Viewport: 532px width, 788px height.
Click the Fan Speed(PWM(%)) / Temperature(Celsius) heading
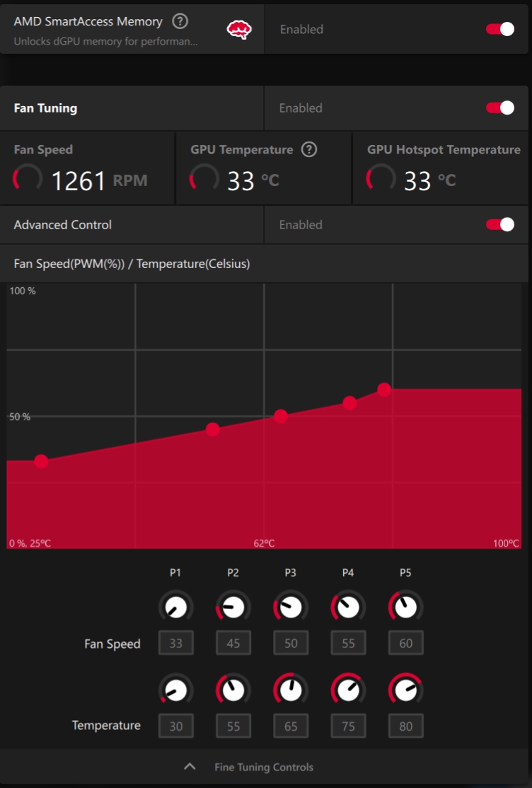tap(132, 264)
